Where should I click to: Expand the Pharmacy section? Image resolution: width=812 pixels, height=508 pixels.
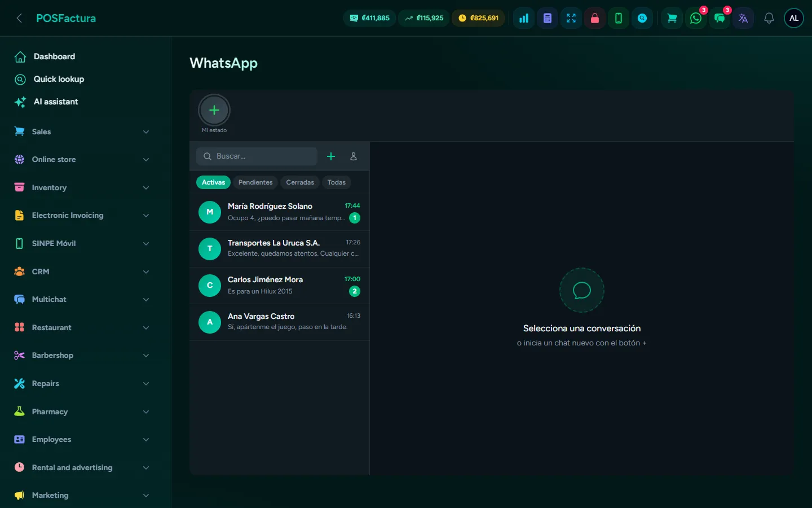[x=82, y=411]
